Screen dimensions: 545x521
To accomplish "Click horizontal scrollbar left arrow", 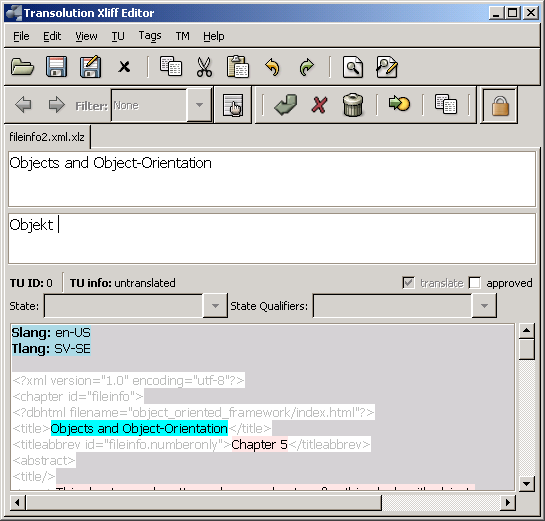I will coord(18,503).
